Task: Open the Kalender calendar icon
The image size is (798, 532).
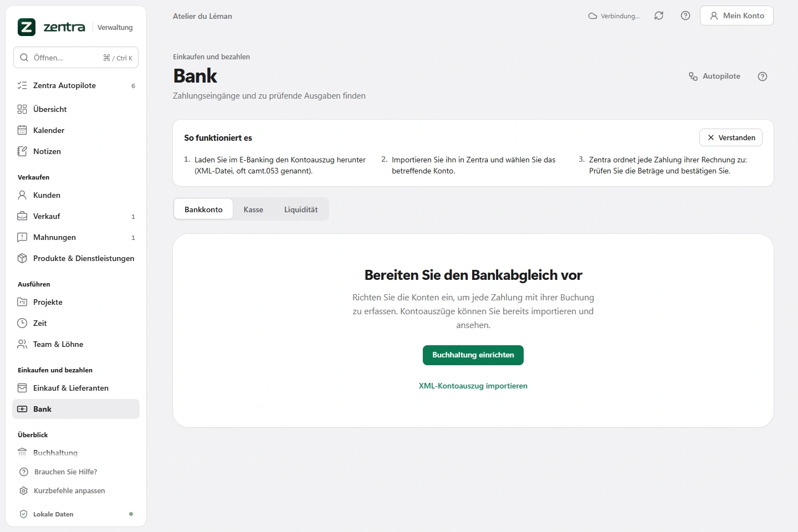Action: coord(22,130)
